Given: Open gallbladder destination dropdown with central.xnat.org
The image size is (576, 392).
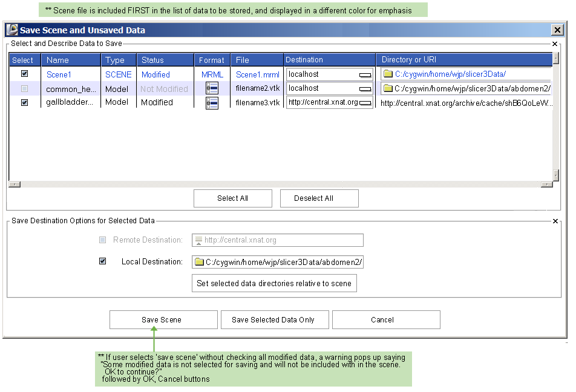Looking at the screenshot, I should click(365, 103).
